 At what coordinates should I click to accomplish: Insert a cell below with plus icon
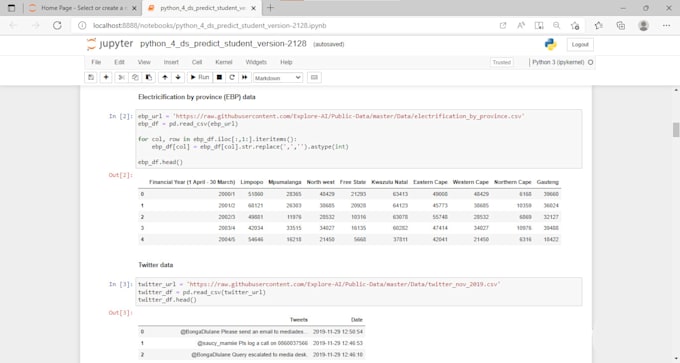106,77
